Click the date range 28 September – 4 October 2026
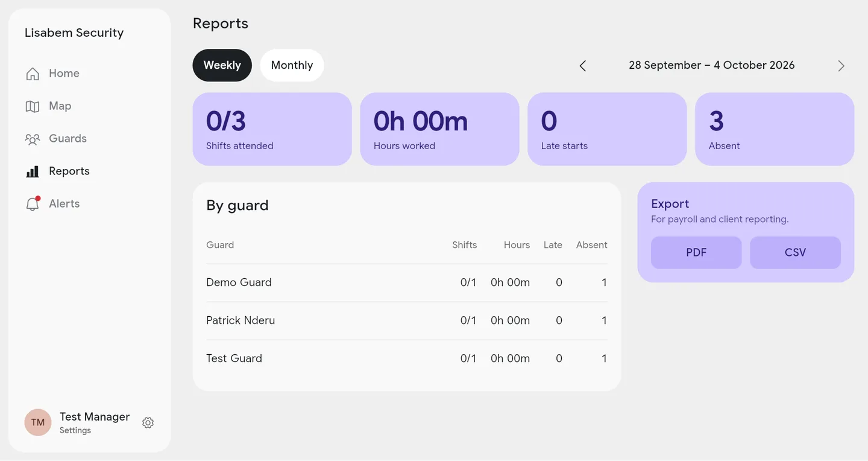Viewport: 868px width, 461px height. pyautogui.click(x=711, y=65)
